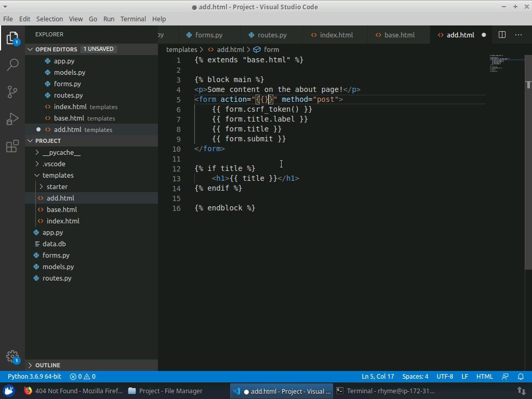Click the editor vertical scrollbar
Viewport: 532px width, 399px height.
pos(528,162)
